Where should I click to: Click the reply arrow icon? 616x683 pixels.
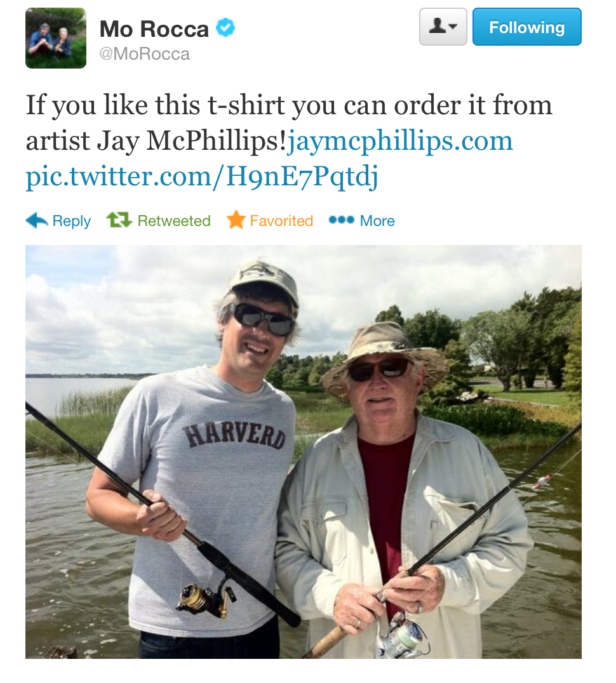point(37,220)
